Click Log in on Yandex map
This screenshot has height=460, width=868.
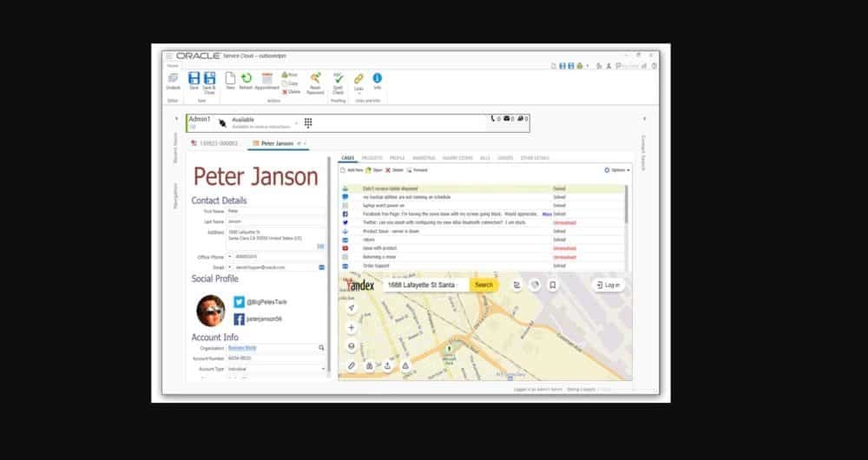608,285
